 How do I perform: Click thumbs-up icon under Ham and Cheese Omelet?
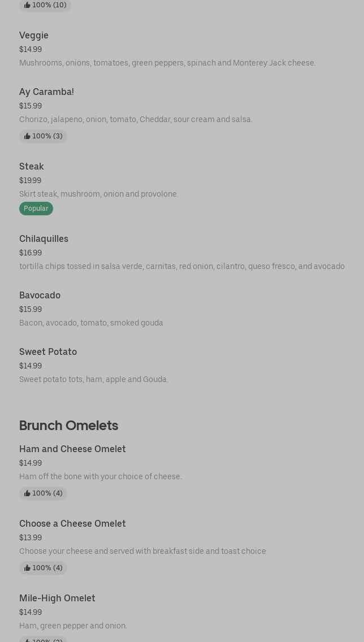click(27, 493)
